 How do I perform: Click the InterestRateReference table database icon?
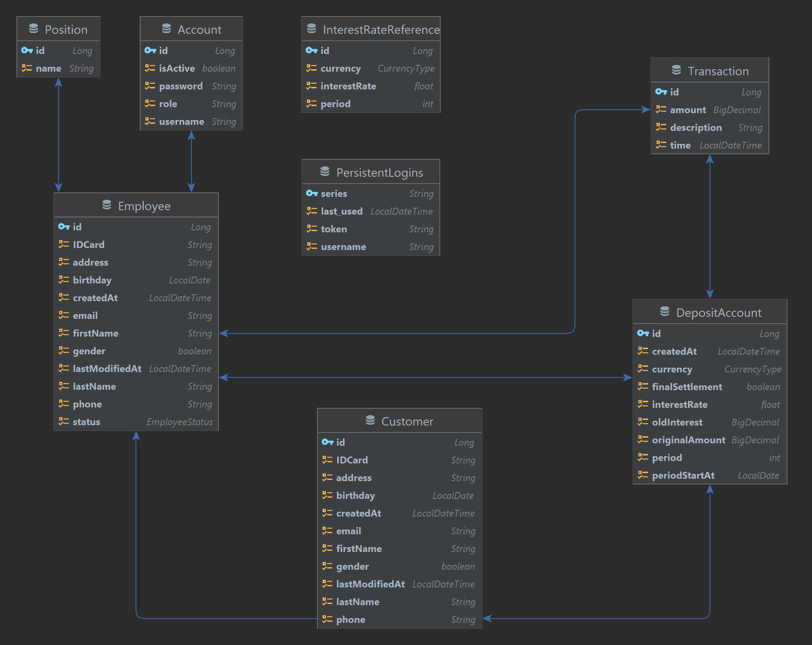coord(311,29)
